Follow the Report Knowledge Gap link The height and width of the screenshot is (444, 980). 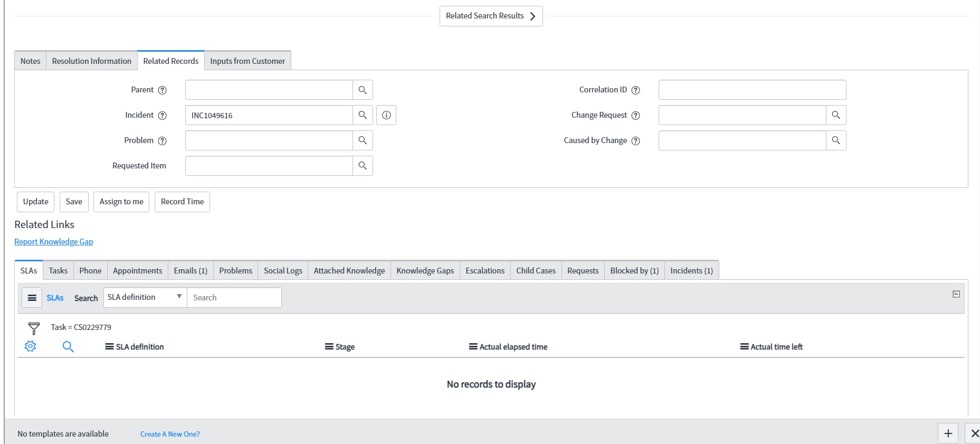pos(54,242)
